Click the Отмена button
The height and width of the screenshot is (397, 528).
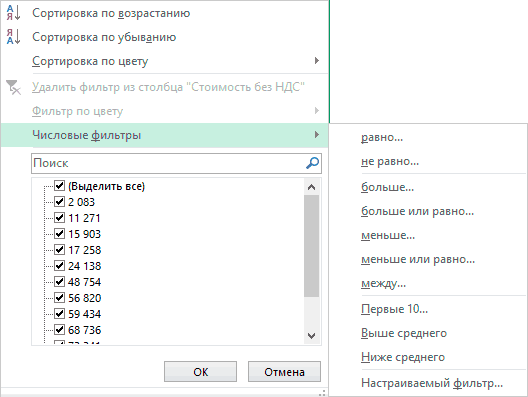[284, 372]
